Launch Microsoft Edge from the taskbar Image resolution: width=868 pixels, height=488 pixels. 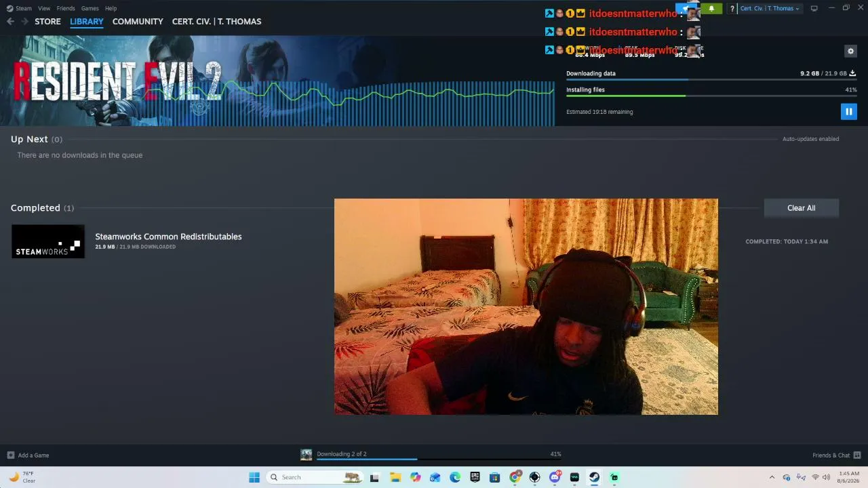tap(455, 477)
